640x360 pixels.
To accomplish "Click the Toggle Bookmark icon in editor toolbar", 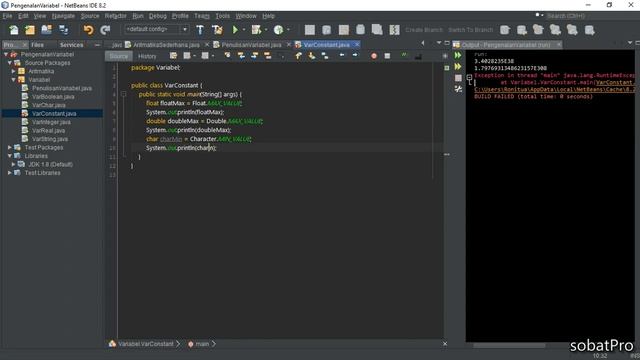I will (x=325, y=56).
